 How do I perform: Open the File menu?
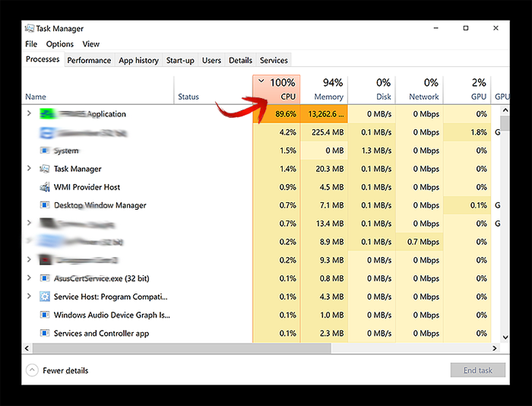click(x=31, y=44)
